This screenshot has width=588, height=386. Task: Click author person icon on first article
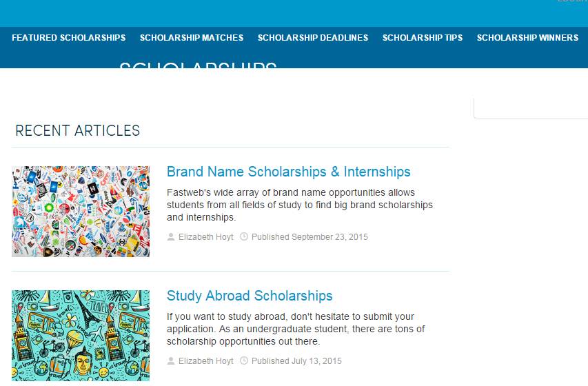click(171, 237)
